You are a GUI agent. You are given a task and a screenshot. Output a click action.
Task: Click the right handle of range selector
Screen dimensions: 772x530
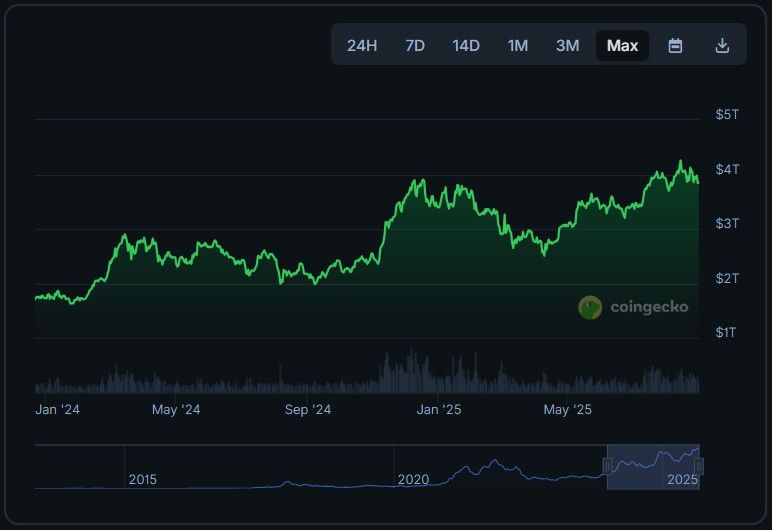coord(699,466)
